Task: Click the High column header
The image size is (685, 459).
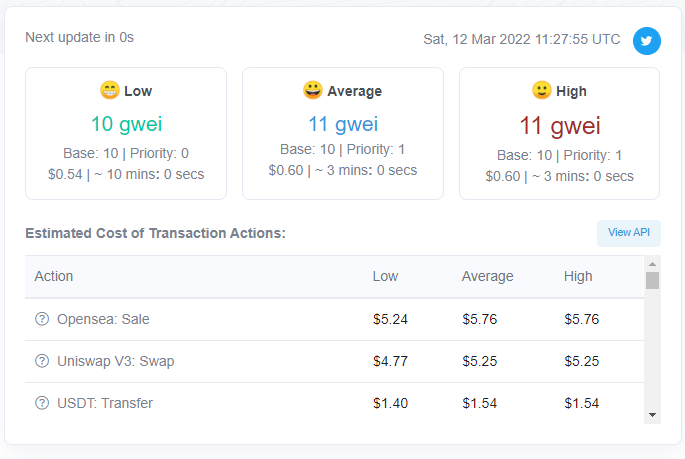Action: [x=578, y=276]
